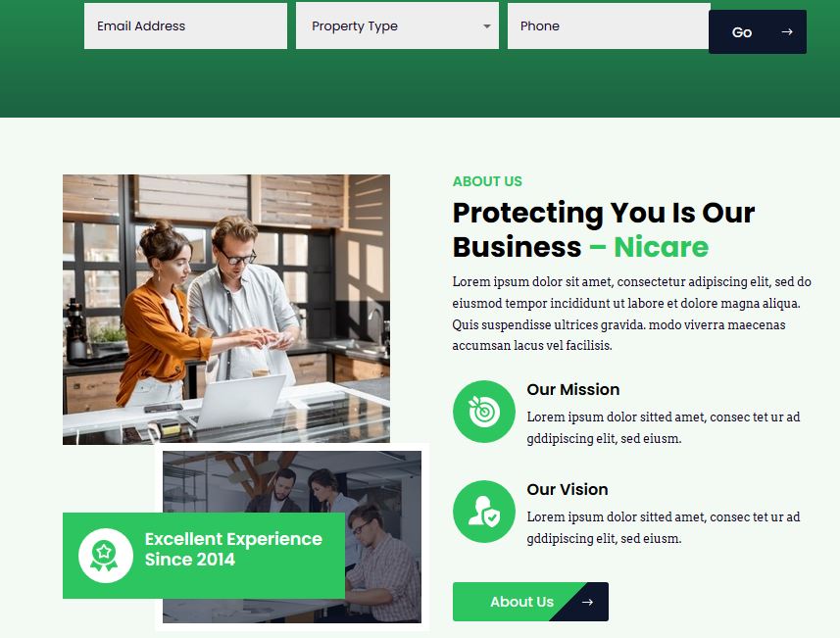Click the award ribbon badge icon

click(x=106, y=556)
